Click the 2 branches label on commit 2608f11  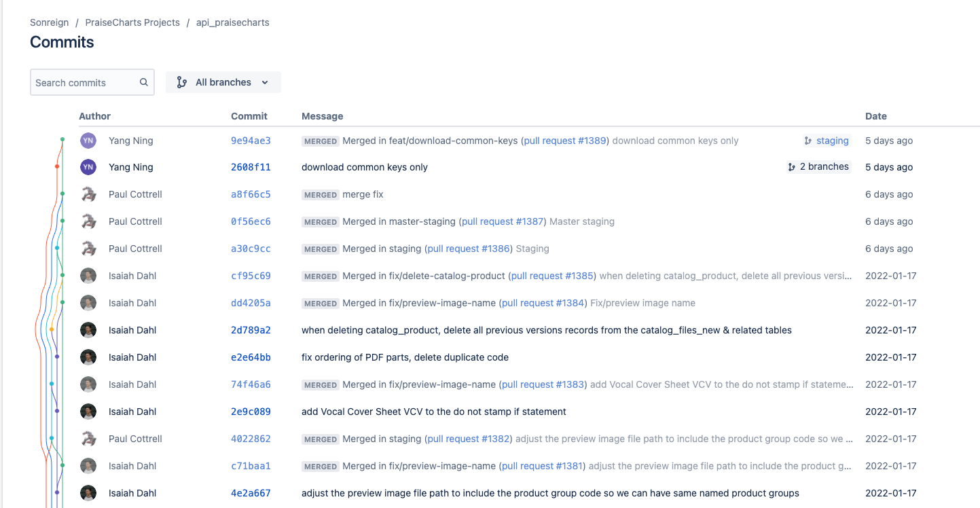[824, 166]
